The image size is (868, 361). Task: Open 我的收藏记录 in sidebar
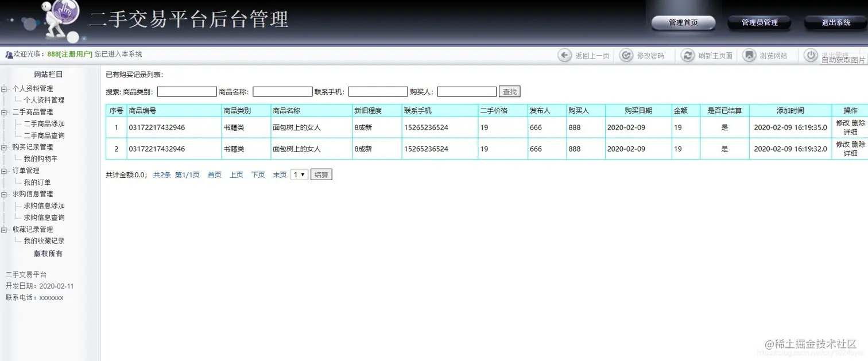44,241
